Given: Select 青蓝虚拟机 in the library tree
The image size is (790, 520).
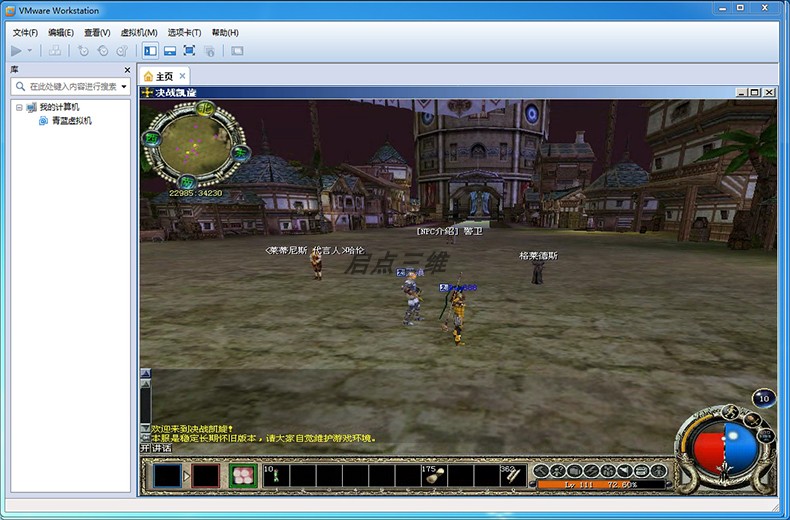Looking at the screenshot, I should coord(72,121).
